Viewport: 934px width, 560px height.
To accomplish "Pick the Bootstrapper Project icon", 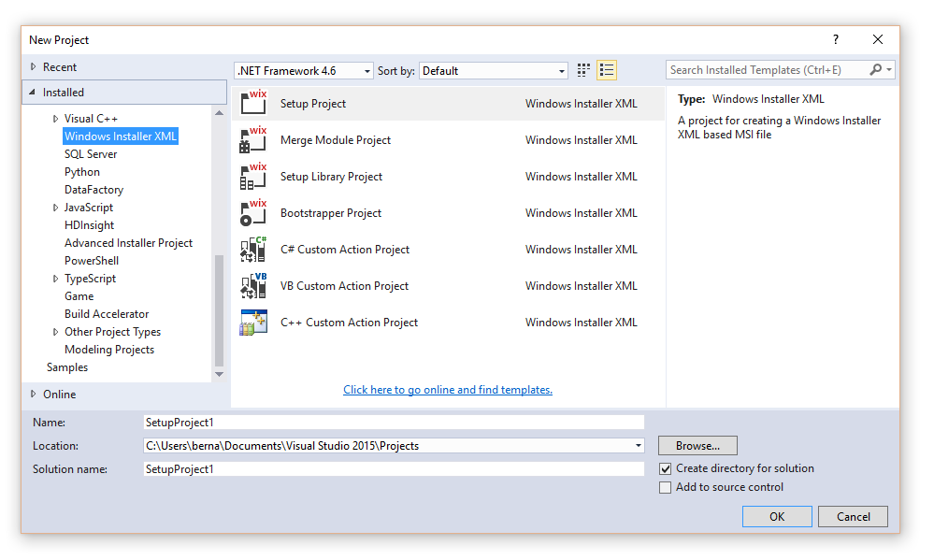I will tap(253, 213).
